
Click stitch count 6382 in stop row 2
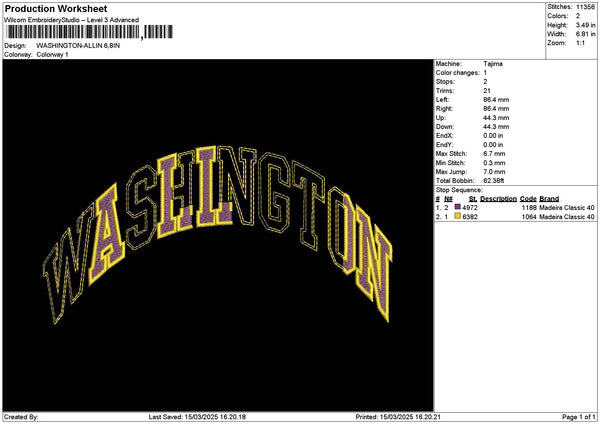470,217
